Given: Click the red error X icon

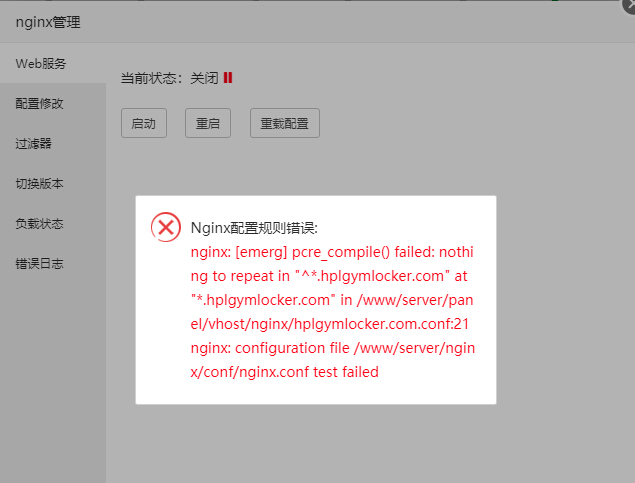Looking at the screenshot, I should (x=166, y=227).
